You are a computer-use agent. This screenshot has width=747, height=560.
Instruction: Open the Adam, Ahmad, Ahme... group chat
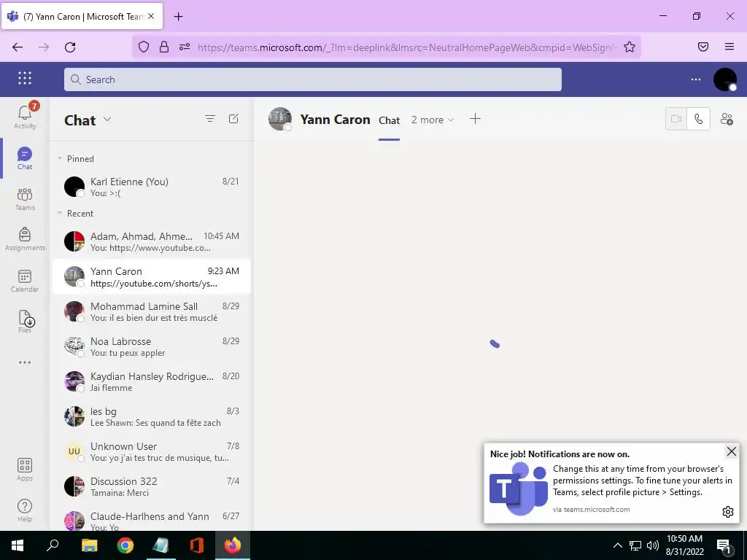point(152,241)
